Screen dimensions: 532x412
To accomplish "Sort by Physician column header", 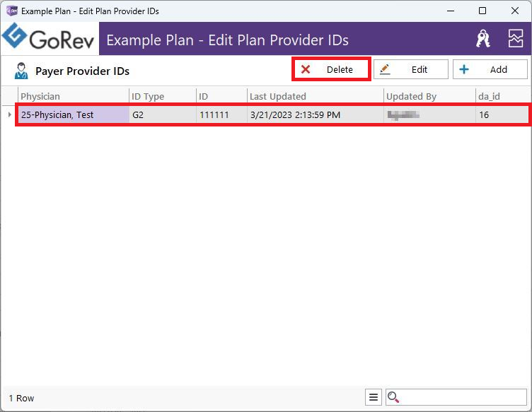I will pos(74,96).
